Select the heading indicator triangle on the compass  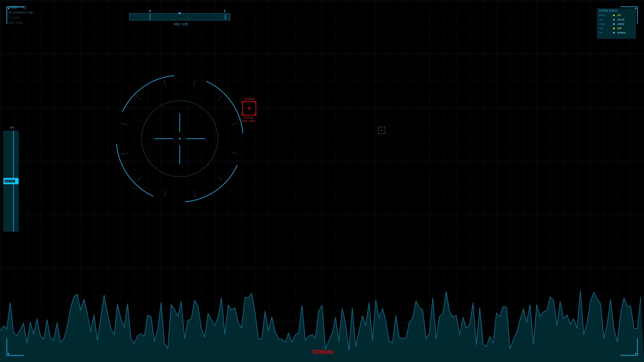[x=179, y=14]
